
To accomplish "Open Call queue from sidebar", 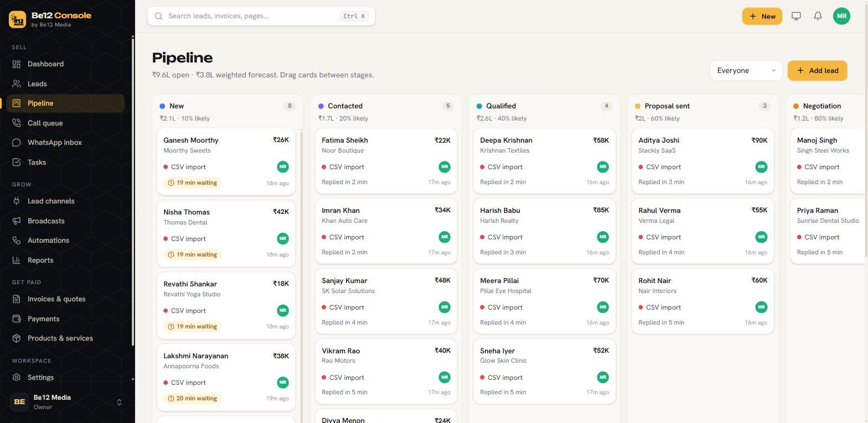I will click(x=65, y=123).
